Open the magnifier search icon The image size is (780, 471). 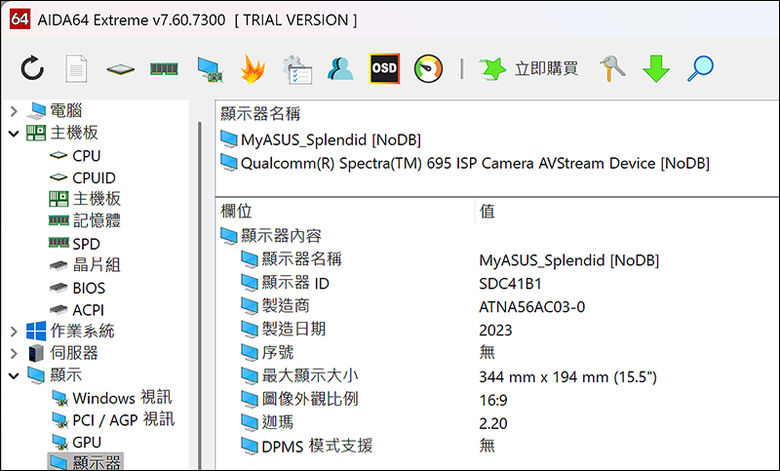[x=700, y=69]
